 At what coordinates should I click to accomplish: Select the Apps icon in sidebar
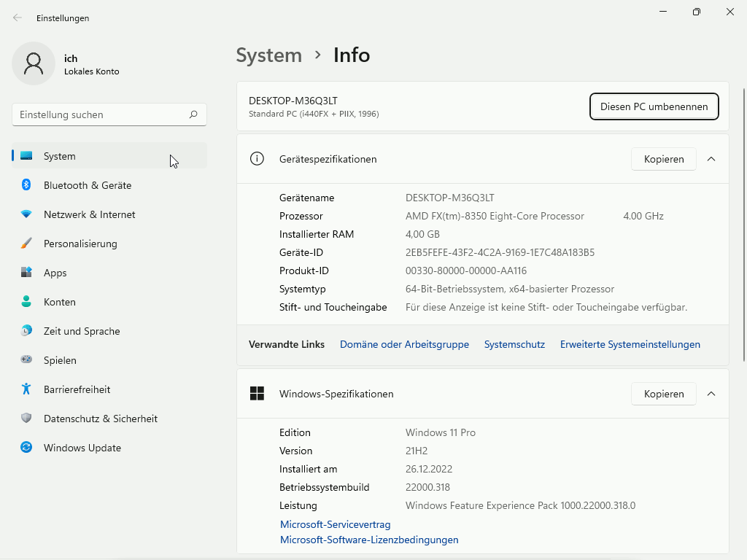click(26, 273)
